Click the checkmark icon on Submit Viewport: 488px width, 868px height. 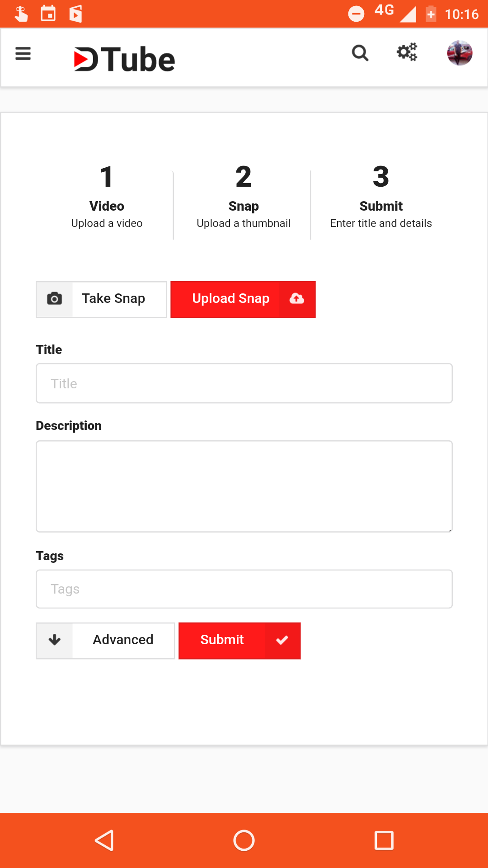coord(282,640)
